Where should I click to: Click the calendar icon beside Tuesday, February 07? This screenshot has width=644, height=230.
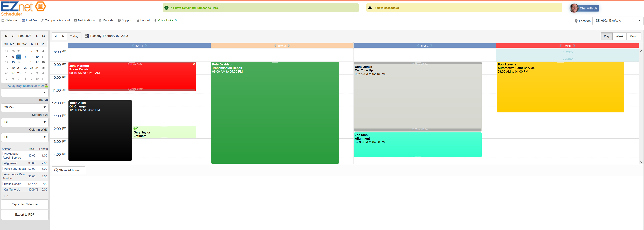click(87, 36)
